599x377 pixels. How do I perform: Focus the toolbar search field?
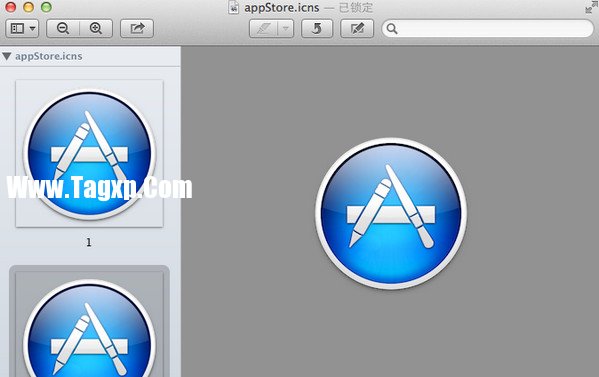[x=487, y=29]
